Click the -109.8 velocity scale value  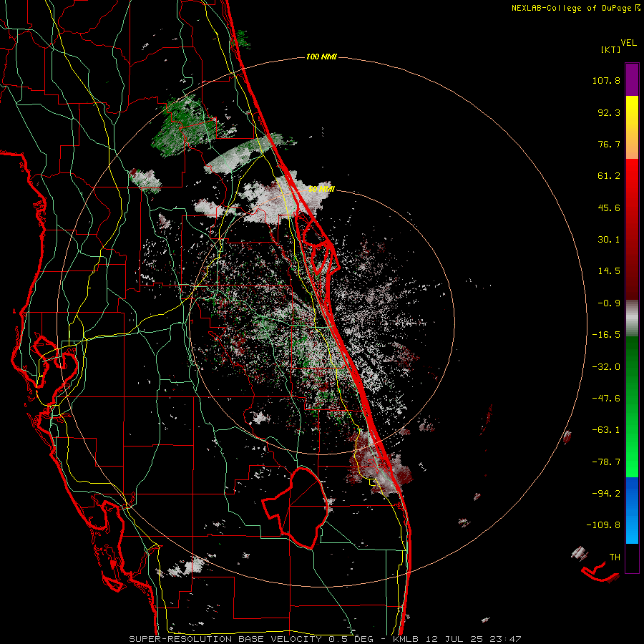click(x=603, y=525)
